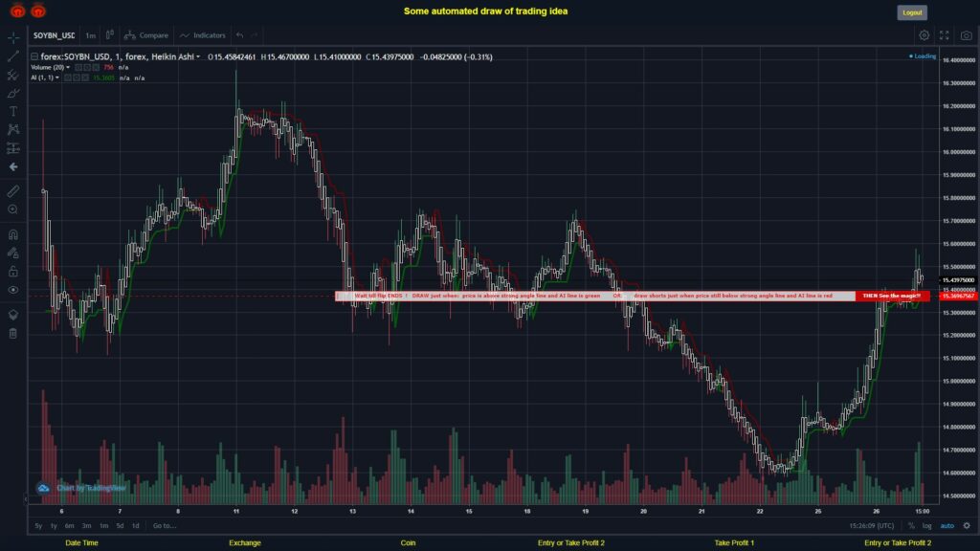Viewport: 980px width, 551px height.
Task: Open the 1m interval dropdown
Action: coord(91,35)
